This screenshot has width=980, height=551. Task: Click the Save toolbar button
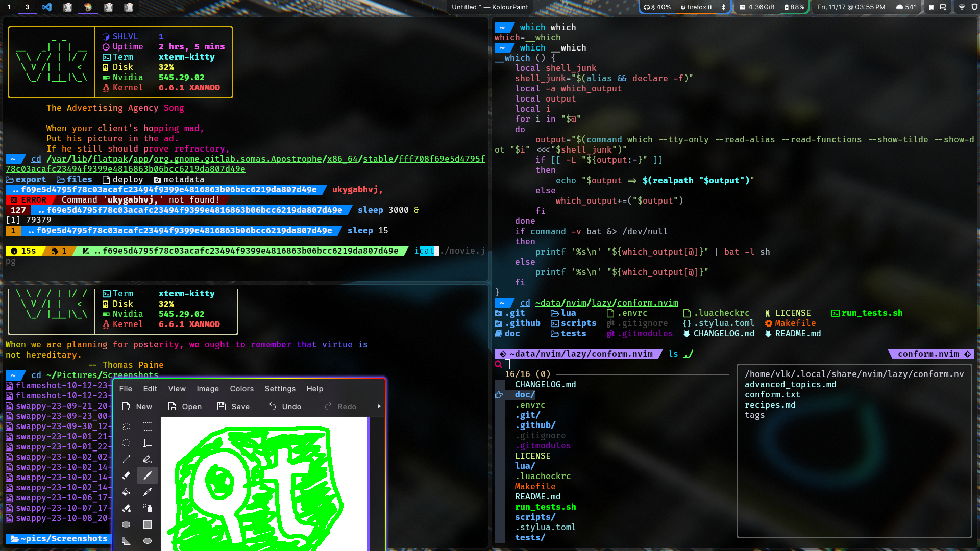233,407
